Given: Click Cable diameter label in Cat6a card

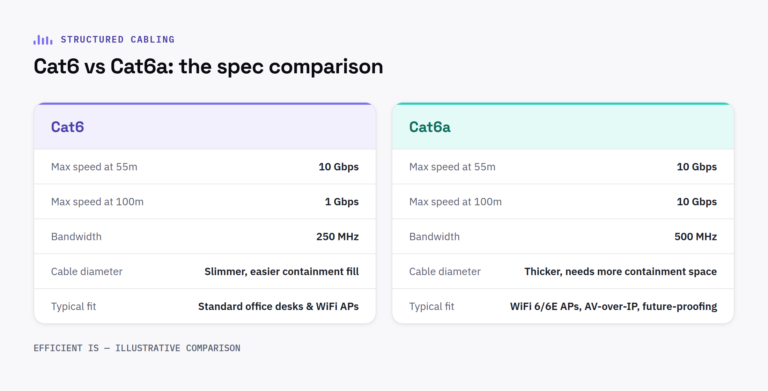Looking at the screenshot, I should (x=445, y=271).
